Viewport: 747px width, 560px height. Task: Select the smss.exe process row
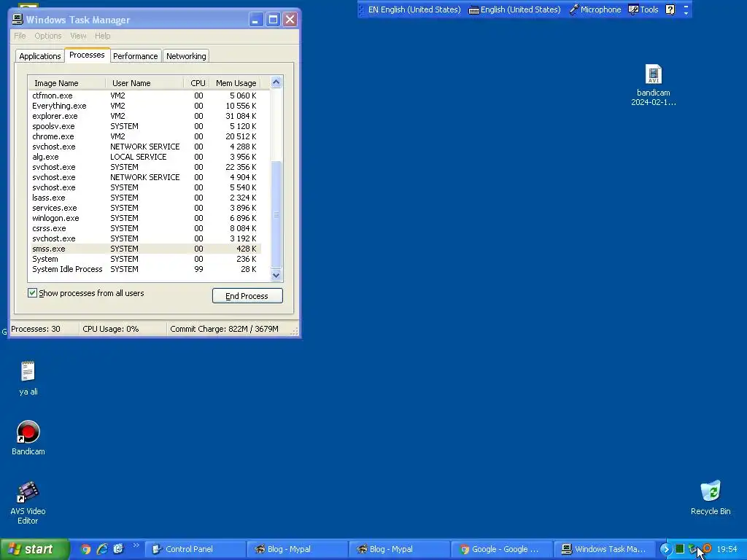[145, 249]
